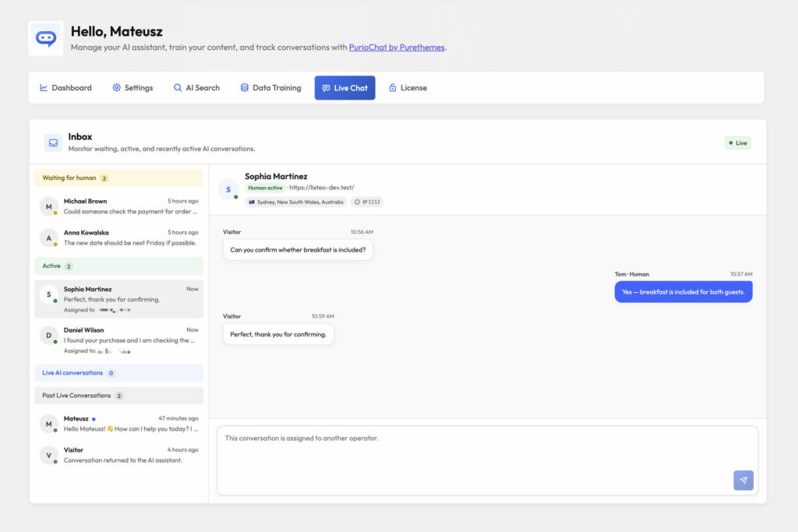Select the Live Chat tab

344,88
